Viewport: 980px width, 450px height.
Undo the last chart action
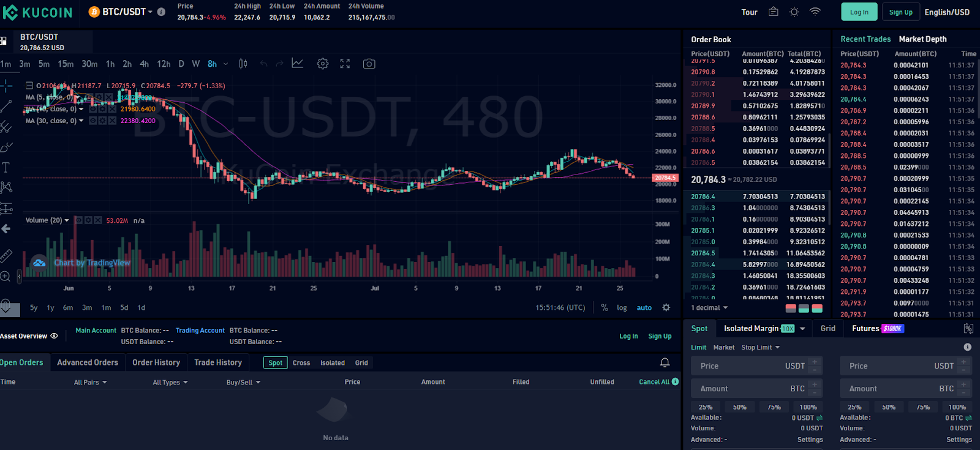tap(263, 64)
